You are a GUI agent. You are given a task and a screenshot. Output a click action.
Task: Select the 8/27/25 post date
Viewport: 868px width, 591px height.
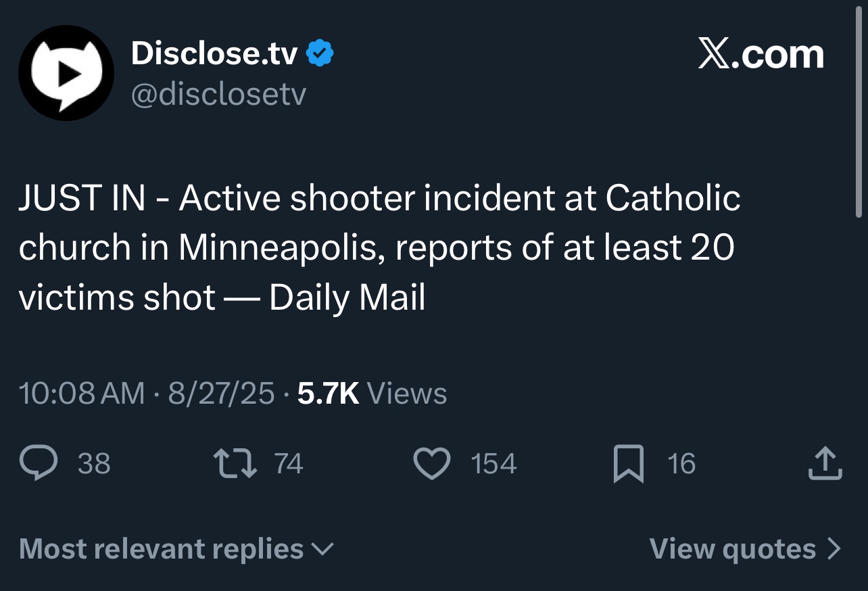[x=221, y=394]
